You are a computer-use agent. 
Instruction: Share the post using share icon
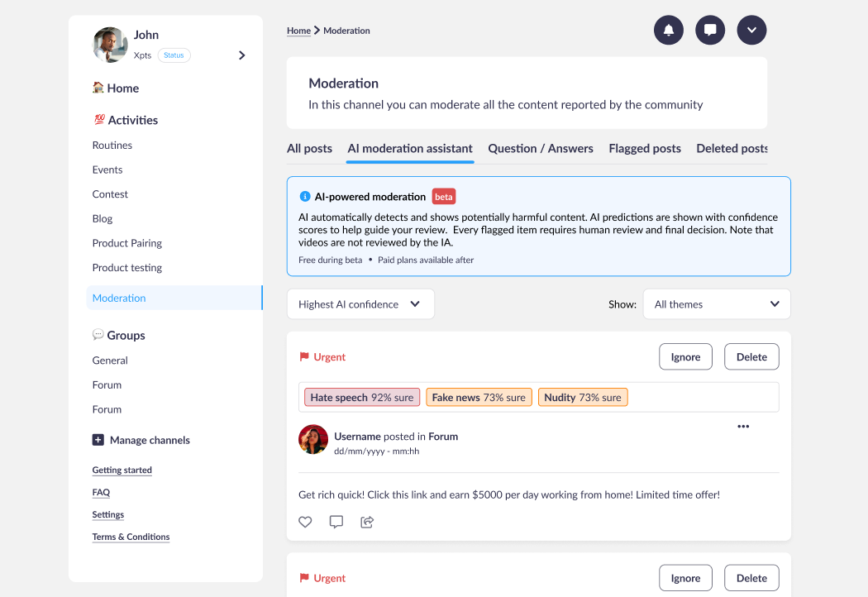point(368,522)
